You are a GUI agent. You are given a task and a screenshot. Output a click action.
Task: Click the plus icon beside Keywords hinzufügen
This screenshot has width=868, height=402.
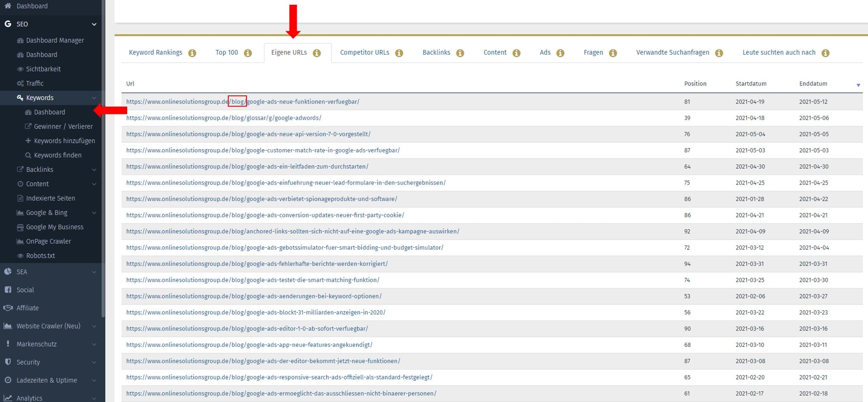(x=28, y=141)
